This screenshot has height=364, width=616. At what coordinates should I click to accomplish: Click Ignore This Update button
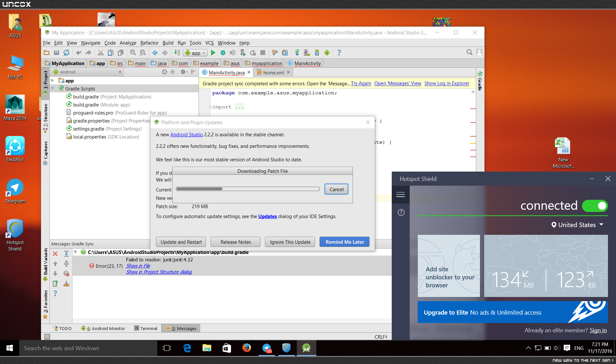290,242
